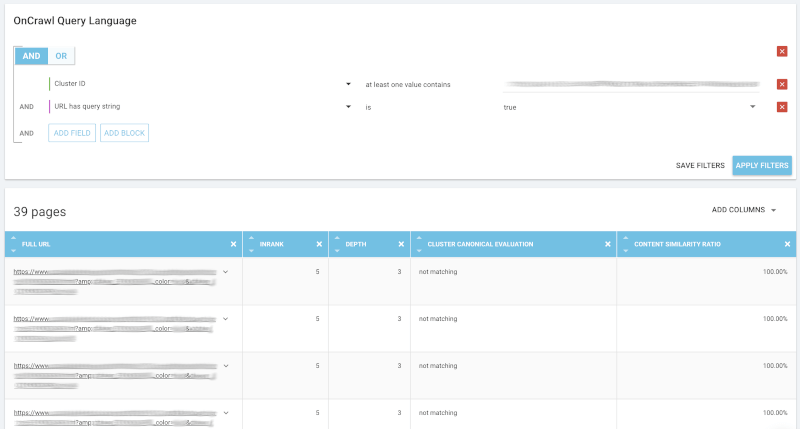Remove the URL has query string filter
Viewport: 800px width, 429px height.
pyautogui.click(x=782, y=107)
